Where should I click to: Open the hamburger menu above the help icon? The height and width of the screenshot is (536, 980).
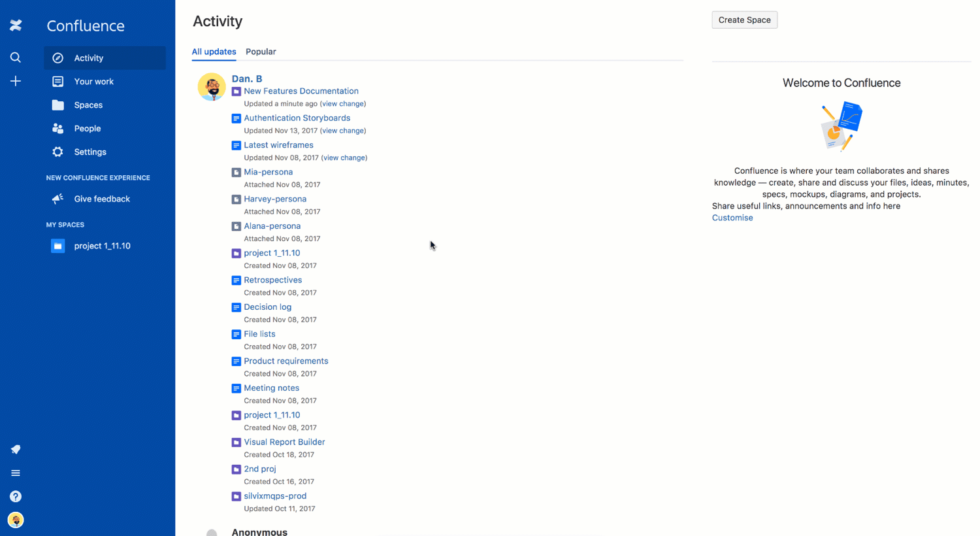16,473
